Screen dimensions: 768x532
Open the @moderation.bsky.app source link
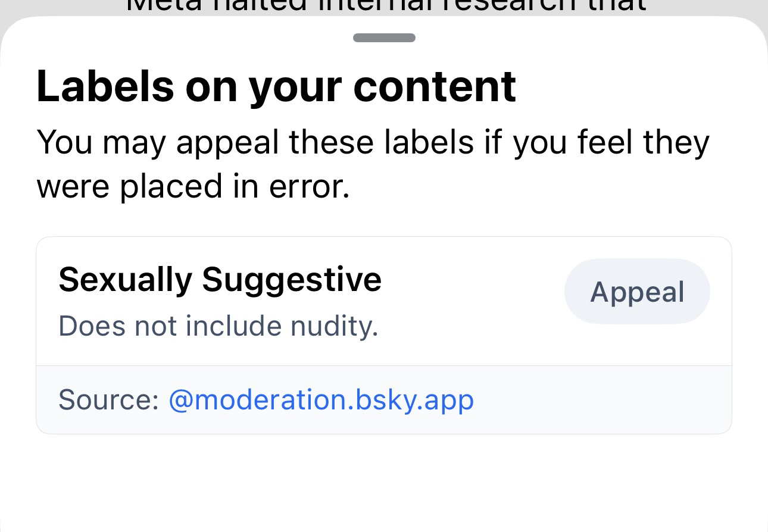(x=321, y=400)
